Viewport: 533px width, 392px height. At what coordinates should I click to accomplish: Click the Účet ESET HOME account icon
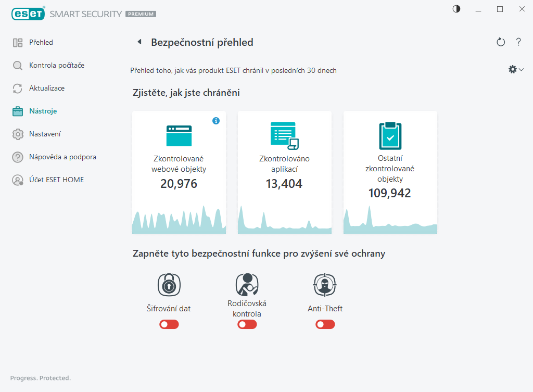click(x=16, y=180)
